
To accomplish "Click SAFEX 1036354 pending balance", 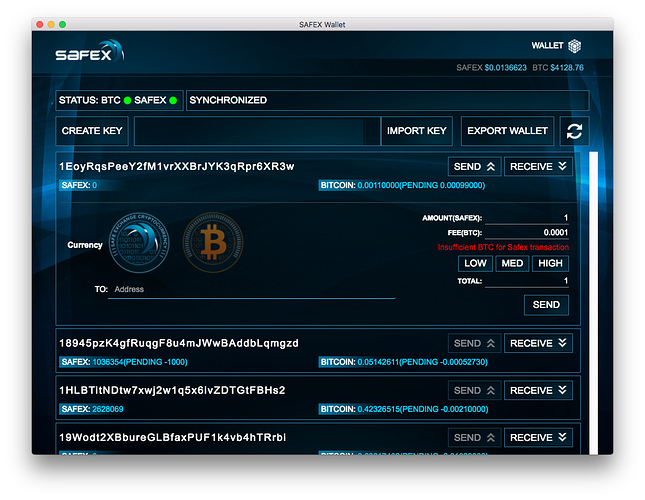I will (x=124, y=362).
